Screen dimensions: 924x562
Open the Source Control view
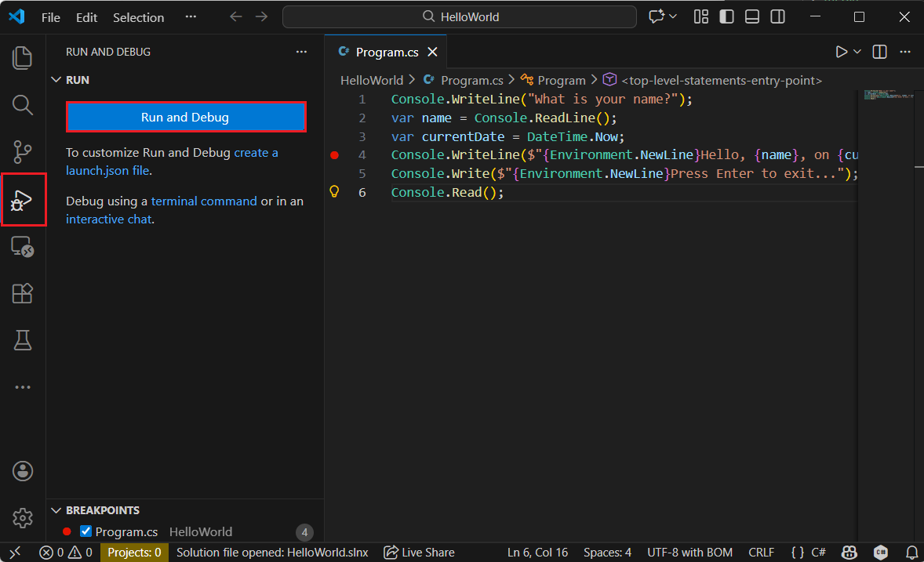[x=22, y=151]
